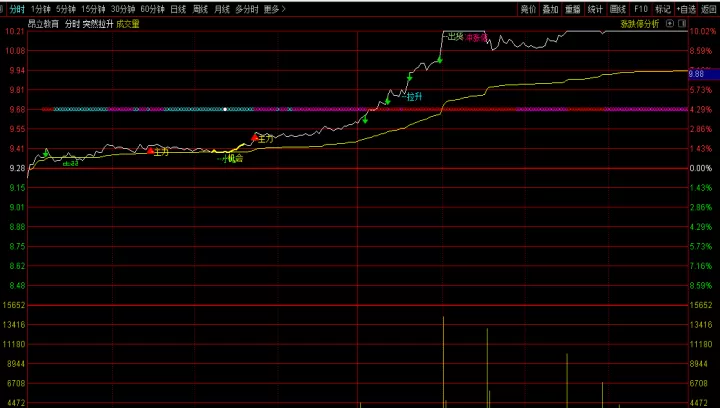The image size is (720, 408).
Task: Switch to the 分时 intraday tab
Action: coord(17,9)
